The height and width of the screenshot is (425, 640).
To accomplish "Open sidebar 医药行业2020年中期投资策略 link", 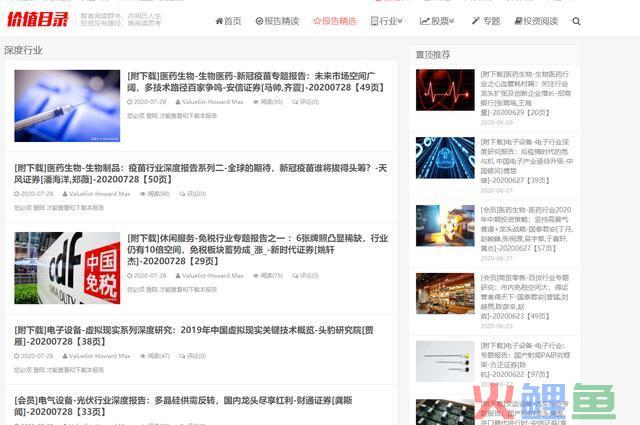I will [x=527, y=229].
